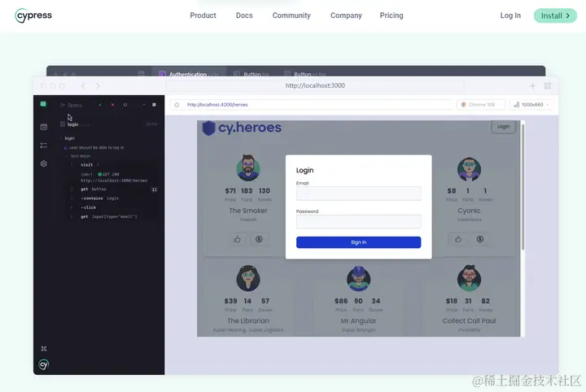The width and height of the screenshot is (586, 392).
Task: Click the stop tests square icon
Action: [154, 105]
